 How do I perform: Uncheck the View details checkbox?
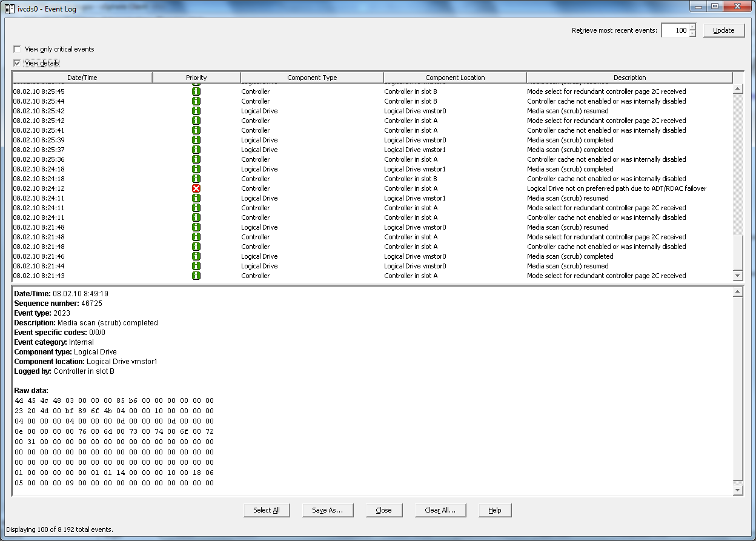[17, 63]
